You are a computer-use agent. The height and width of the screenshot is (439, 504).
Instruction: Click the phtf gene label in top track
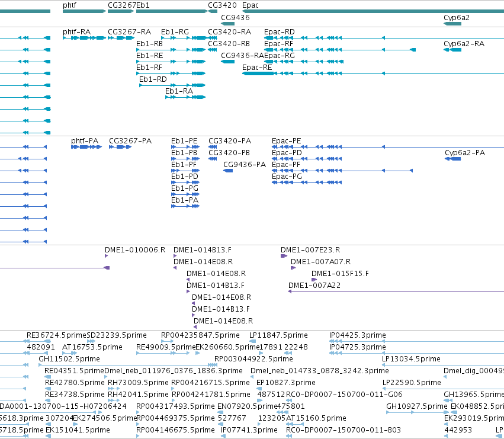tap(69, 5)
